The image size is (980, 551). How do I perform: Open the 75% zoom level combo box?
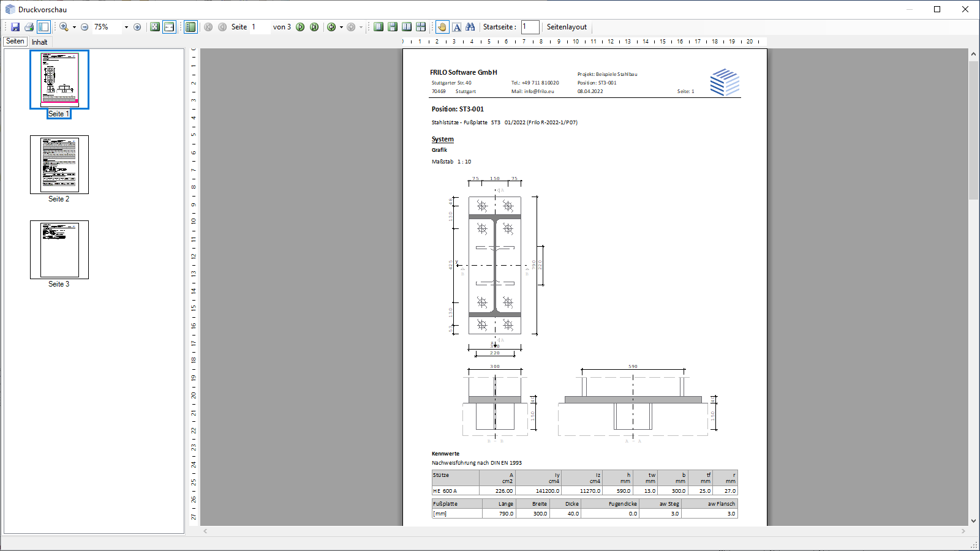click(110, 27)
